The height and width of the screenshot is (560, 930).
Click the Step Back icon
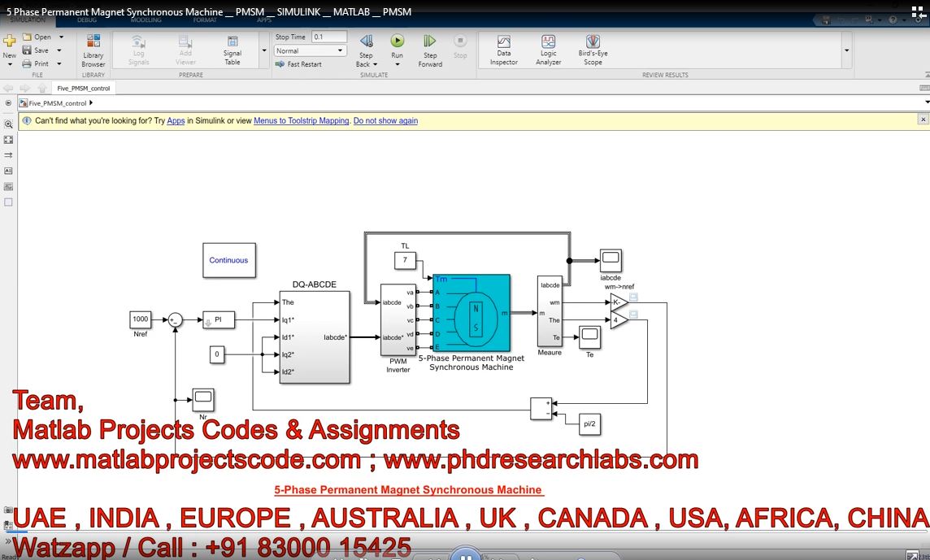pos(366,41)
